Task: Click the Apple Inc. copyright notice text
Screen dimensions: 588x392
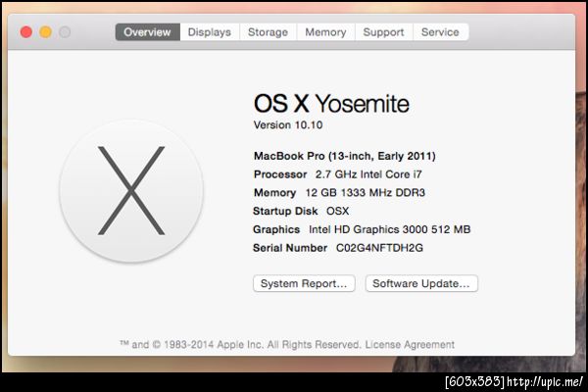Action: point(240,344)
